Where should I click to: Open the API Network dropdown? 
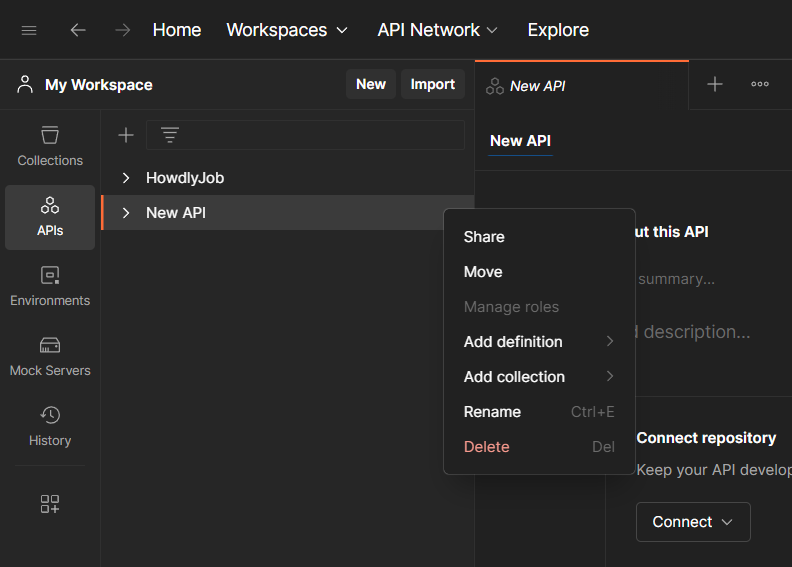pos(437,30)
